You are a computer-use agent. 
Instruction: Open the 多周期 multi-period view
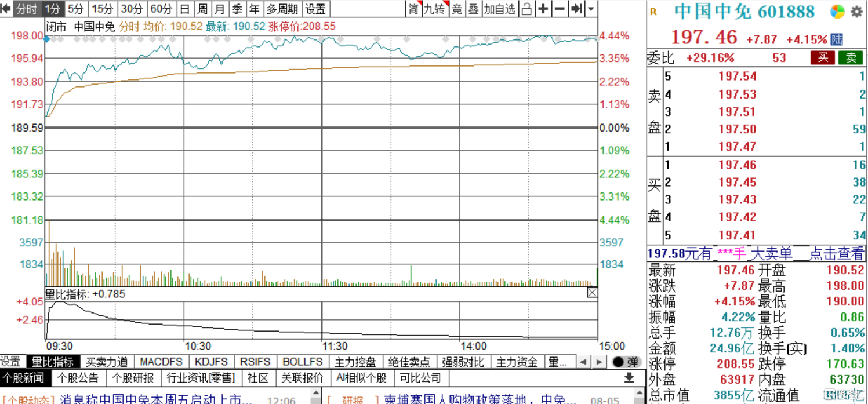click(282, 9)
